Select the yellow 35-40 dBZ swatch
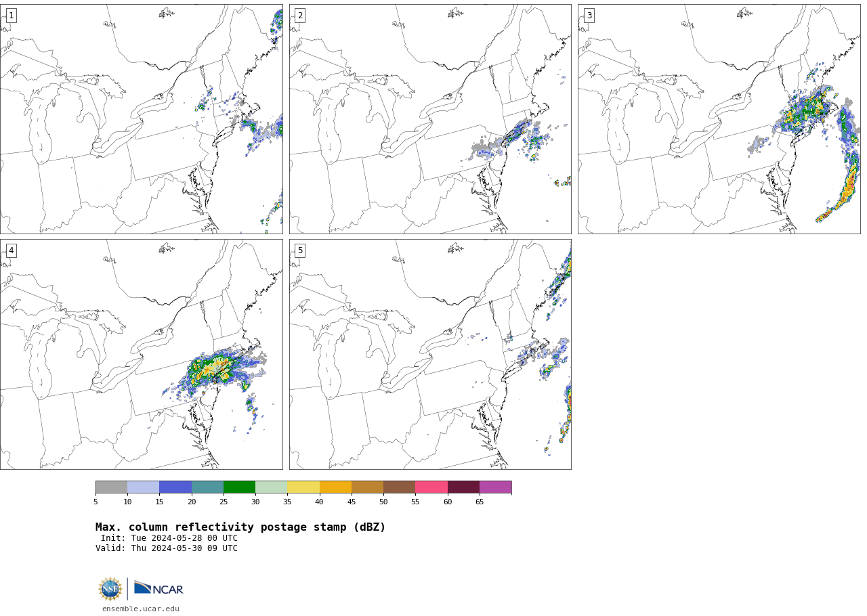 303,487
